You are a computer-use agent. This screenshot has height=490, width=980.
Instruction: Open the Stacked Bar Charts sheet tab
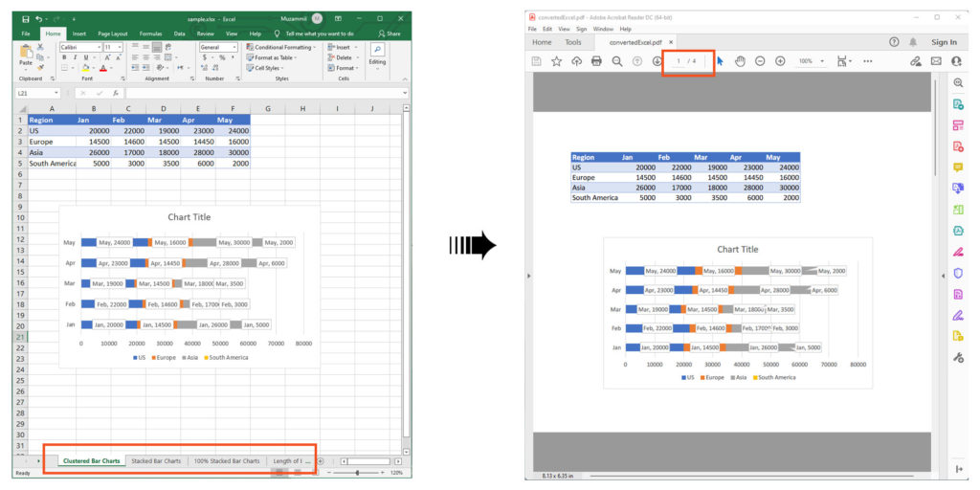pos(156,461)
